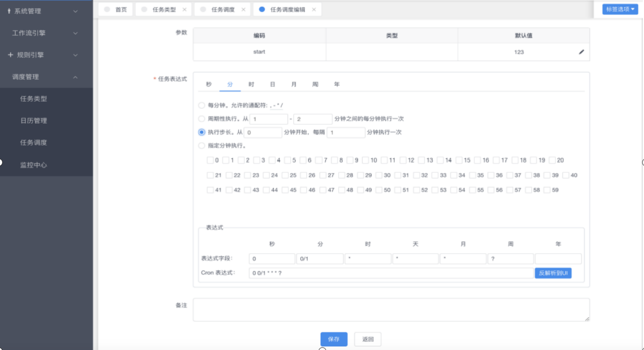Check the minute 45 checkbox

(285, 190)
